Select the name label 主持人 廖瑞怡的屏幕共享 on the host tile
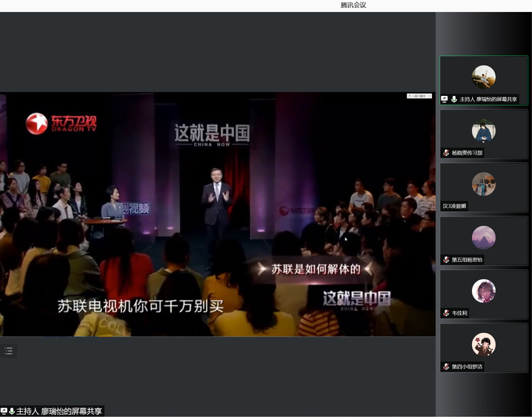 click(x=488, y=99)
